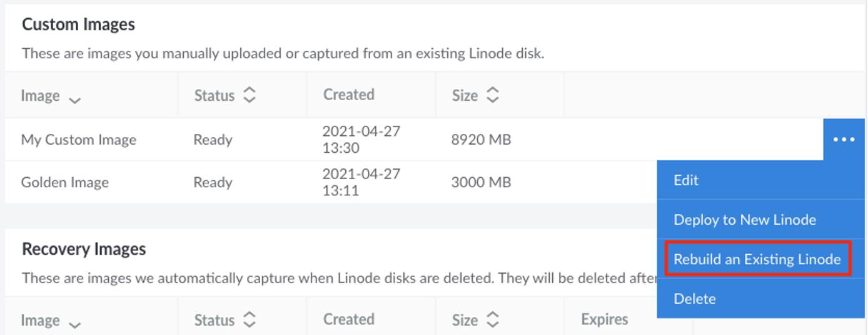Click the three-dot action menu for My Custom Image
This screenshot has height=335, width=868.
844,140
